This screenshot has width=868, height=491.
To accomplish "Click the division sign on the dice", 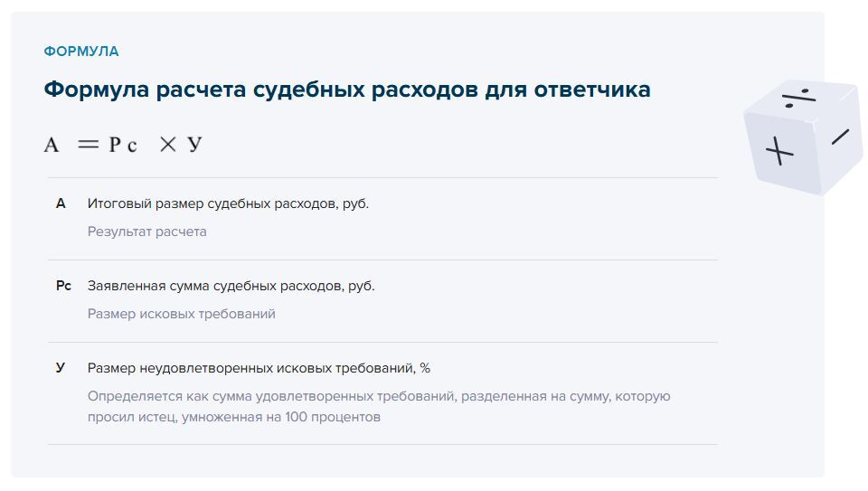I will [798, 98].
